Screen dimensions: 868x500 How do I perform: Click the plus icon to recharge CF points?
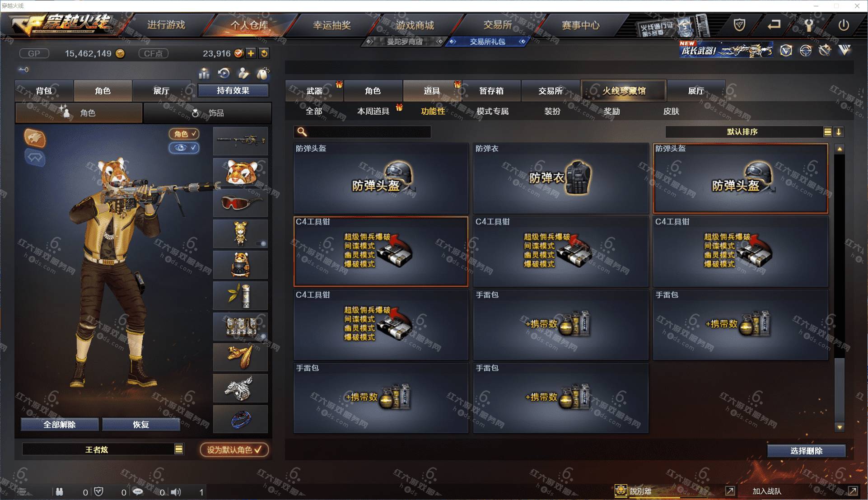pos(251,53)
